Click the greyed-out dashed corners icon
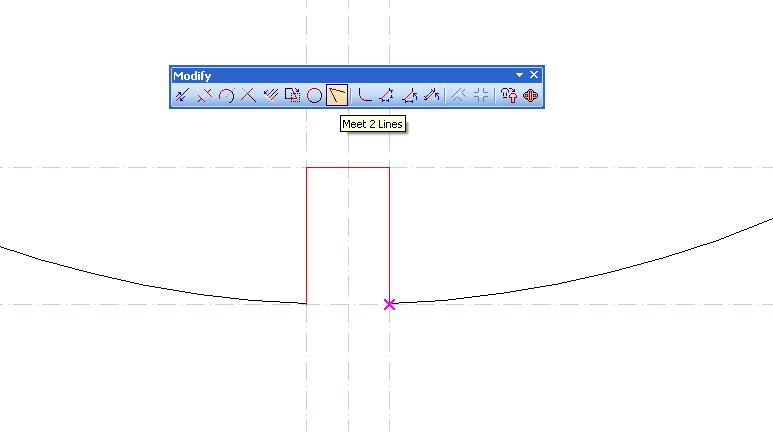This screenshot has width=773, height=432. point(481,96)
